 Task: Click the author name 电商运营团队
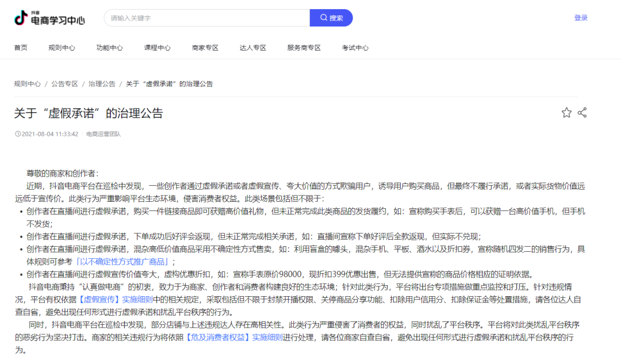coord(103,135)
